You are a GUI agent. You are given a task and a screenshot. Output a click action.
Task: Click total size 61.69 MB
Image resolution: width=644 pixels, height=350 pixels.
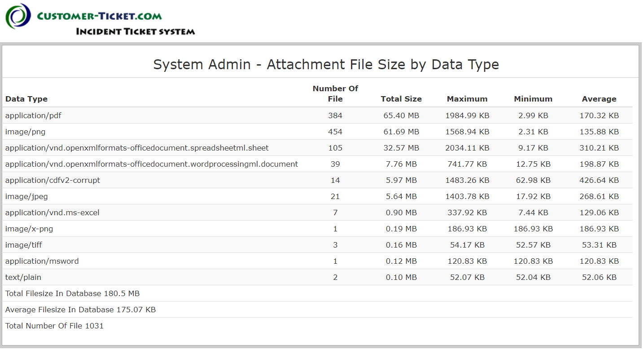tap(401, 132)
